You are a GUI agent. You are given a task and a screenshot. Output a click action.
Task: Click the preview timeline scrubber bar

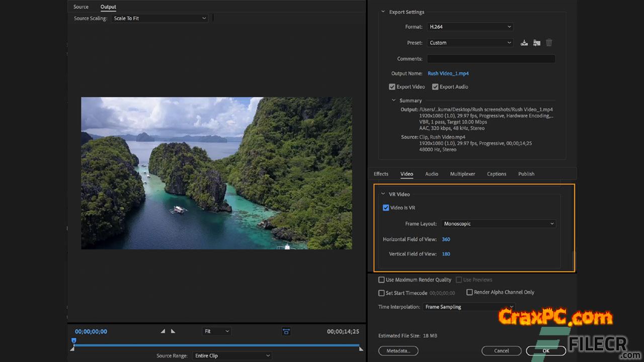point(216,345)
